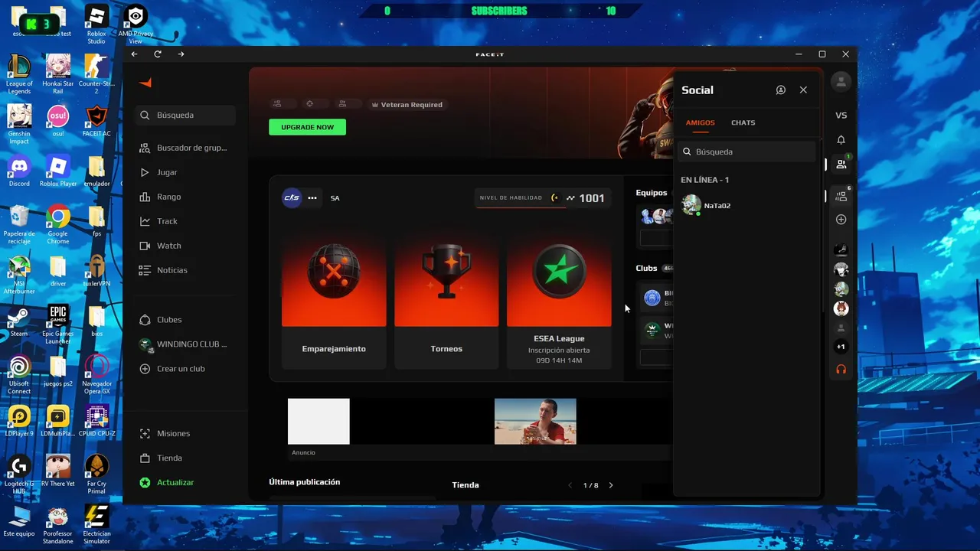
Task: Close the Social panel
Action: [803, 90]
